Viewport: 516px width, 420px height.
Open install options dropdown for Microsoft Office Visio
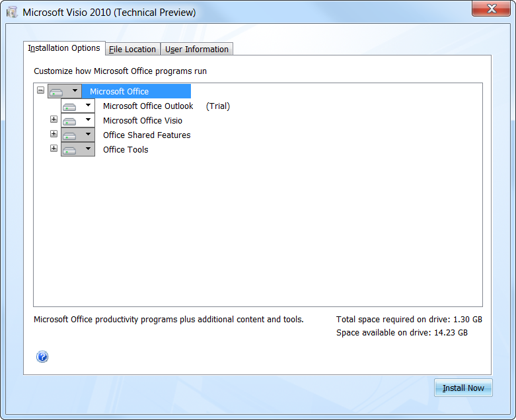(x=78, y=120)
